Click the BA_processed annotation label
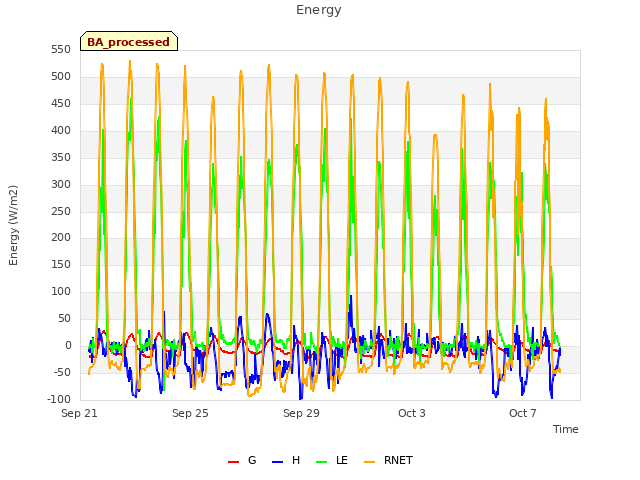Viewport: 640px width, 480px height. (129, 41)
